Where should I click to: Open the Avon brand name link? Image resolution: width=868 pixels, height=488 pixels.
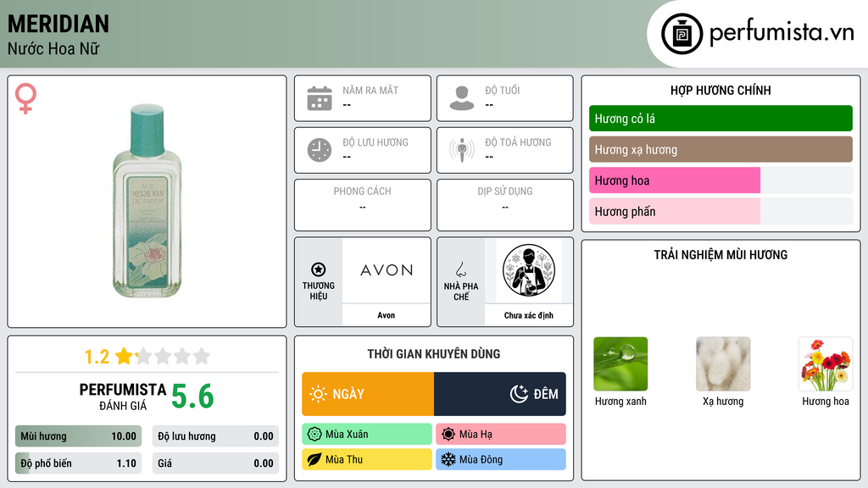click(387, 315)
